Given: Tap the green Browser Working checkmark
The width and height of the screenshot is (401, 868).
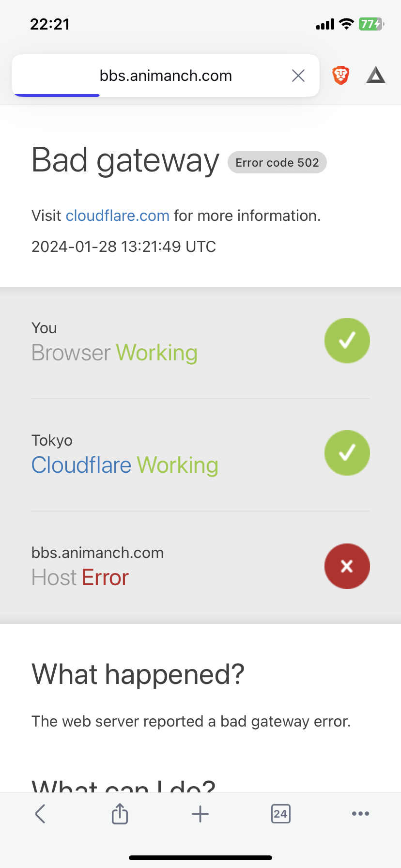Looking at the screenshot, I should coord(347,341).
